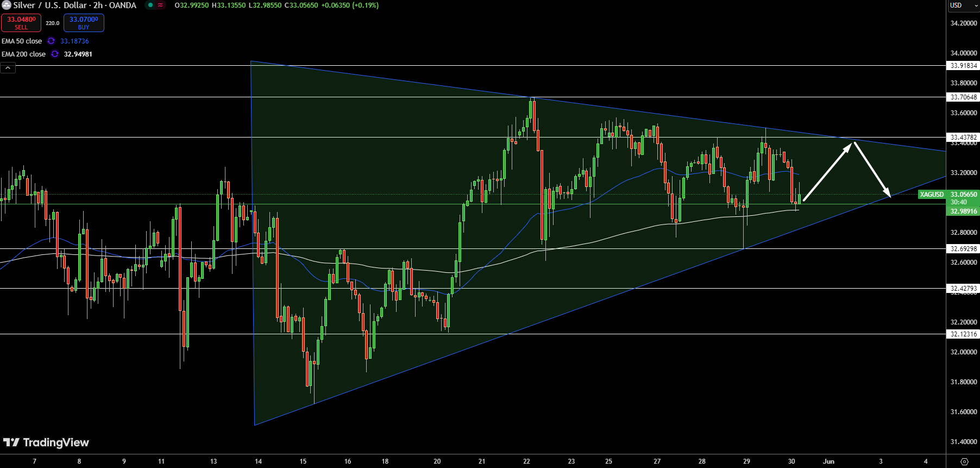This screenshot has width=980, height=468.
Task: Click date 25 on the time axis
Action: [608, 461]
